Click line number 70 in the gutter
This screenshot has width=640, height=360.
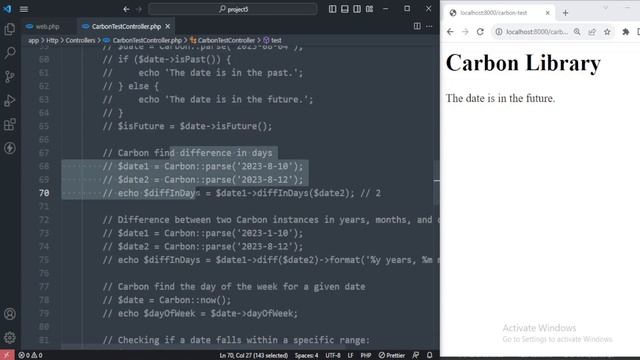point(44,193)
